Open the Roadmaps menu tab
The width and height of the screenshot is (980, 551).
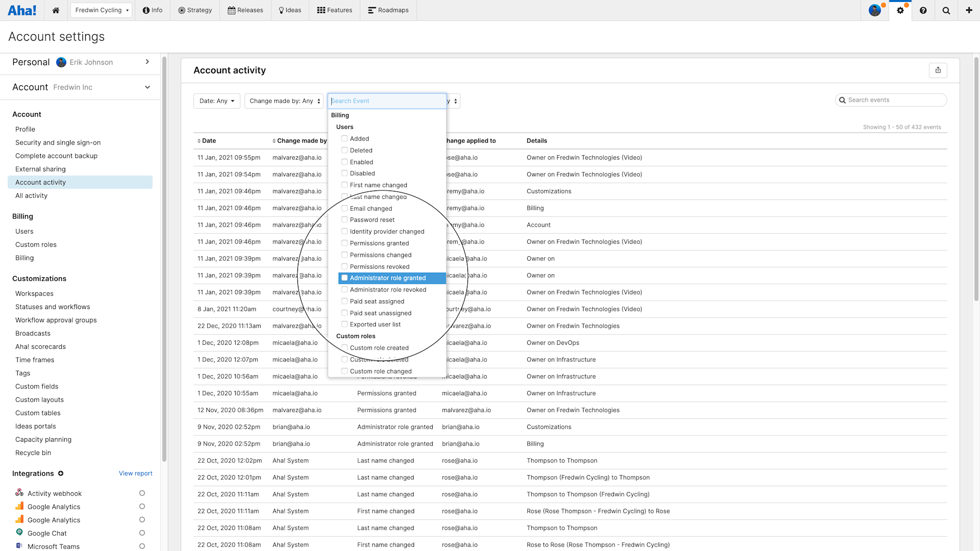tap(388, 10)
